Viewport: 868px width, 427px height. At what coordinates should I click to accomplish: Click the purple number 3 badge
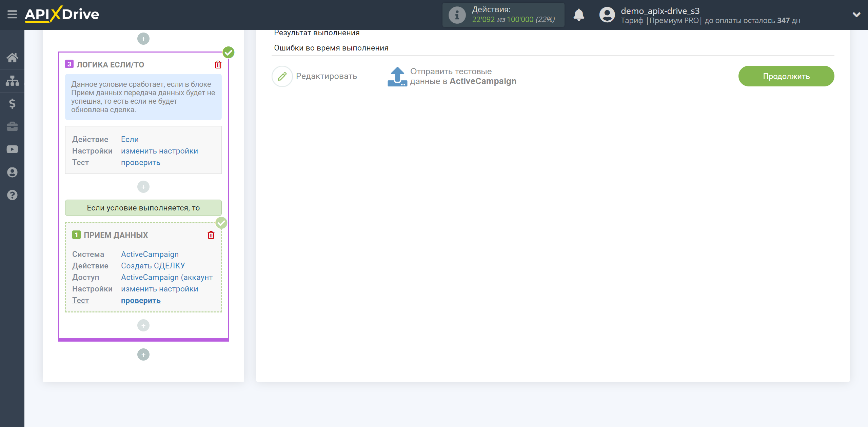[x=69, y=64]
